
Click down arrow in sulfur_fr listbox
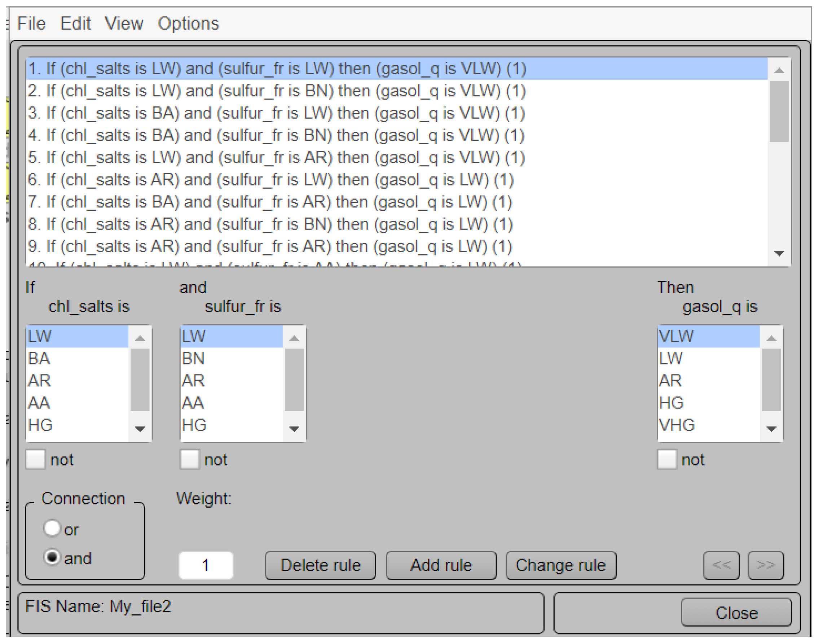[x=294, y=429]
